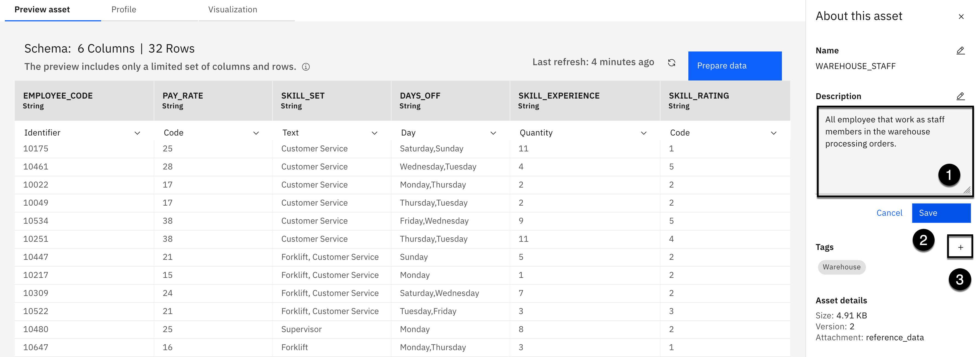Click the Prepare data button
980x357 pixels.
tap(734, 66)
